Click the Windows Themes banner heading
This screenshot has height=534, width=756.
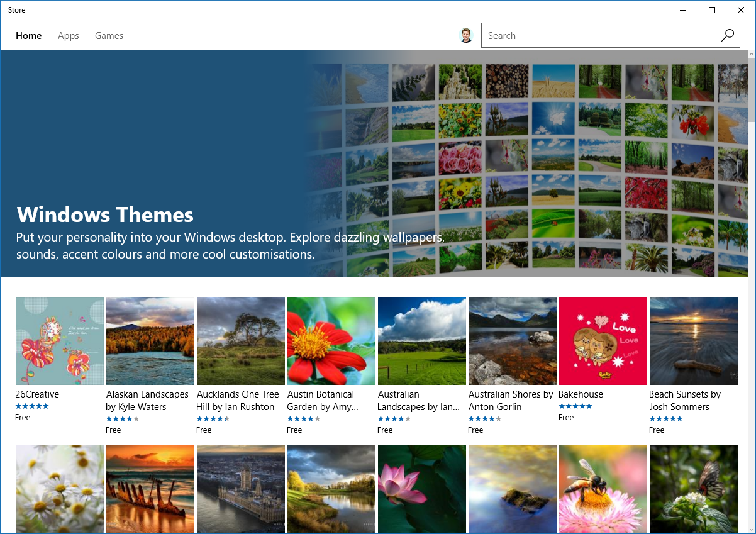(x=105, y=215)
